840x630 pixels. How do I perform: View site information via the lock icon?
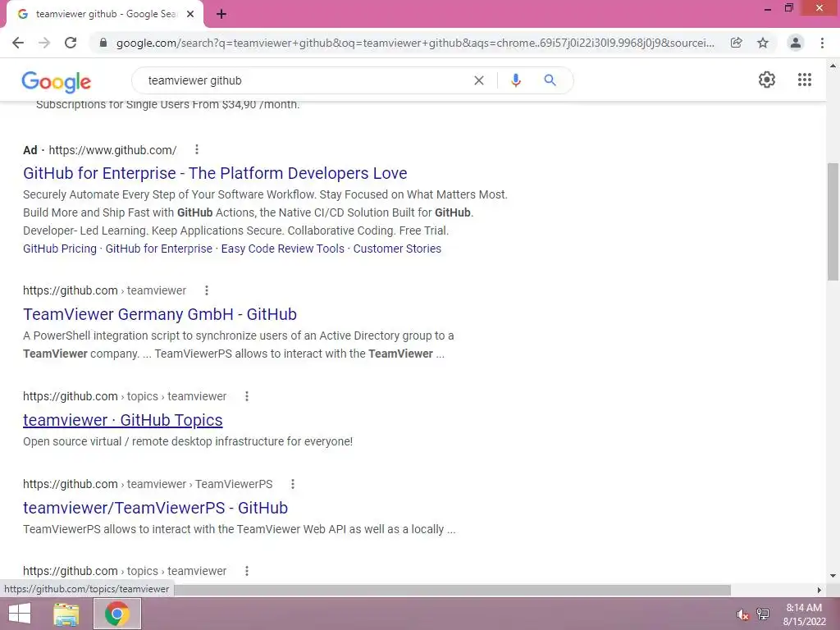pyautogui.click(x=103, y=43)
